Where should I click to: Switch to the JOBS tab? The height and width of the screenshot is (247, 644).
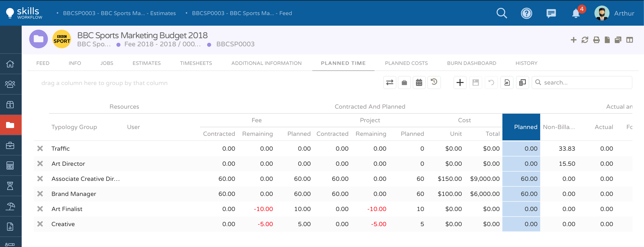click(x=107, y=63)
